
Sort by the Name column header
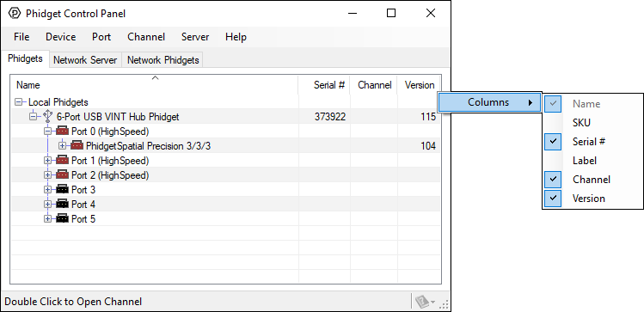[x=155, y=85]
